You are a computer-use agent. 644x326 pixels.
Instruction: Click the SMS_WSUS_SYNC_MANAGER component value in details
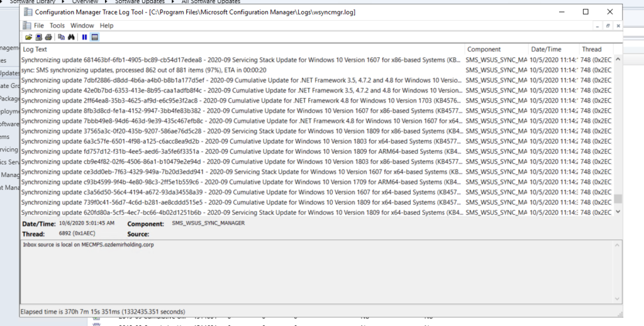(208, 223)
